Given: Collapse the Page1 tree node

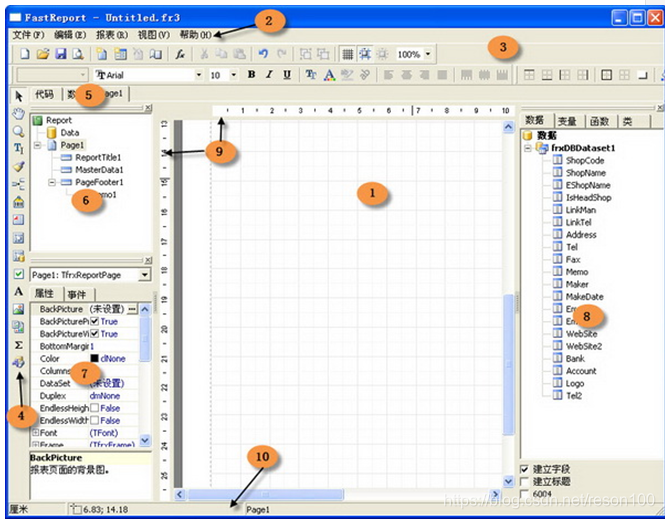Looking at the screenshot, I should (x=38, y=145).
